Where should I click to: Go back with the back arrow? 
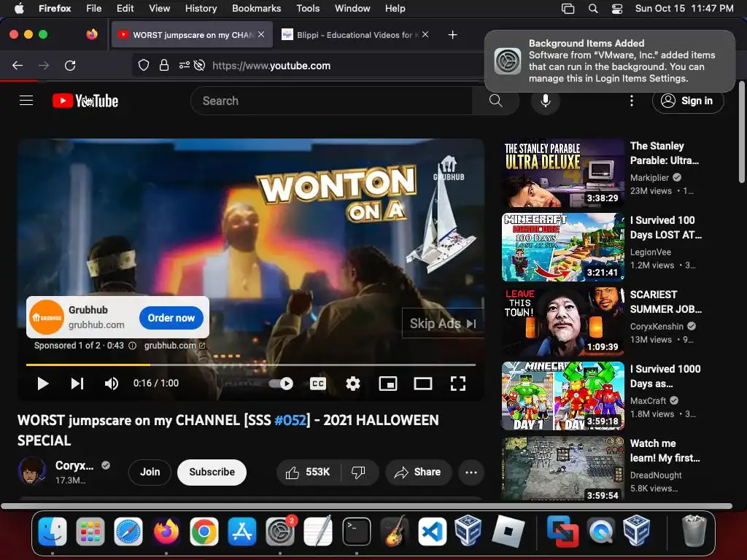[18, 65]
